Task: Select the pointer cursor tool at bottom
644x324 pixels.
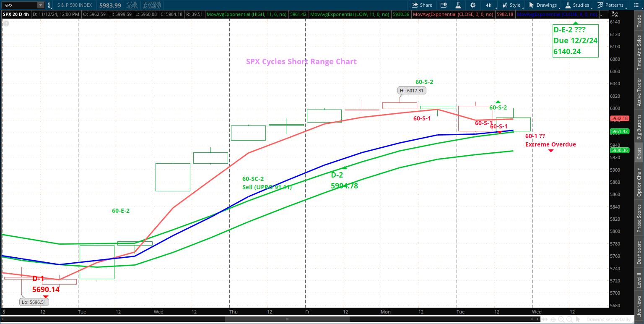Action: point(577,319)
